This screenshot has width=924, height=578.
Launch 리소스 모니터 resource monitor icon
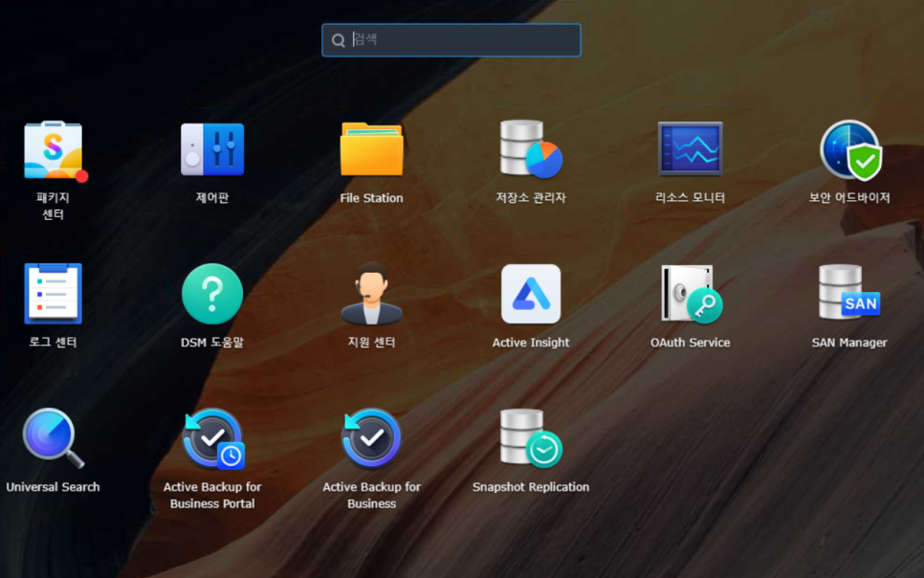point(690,148)
